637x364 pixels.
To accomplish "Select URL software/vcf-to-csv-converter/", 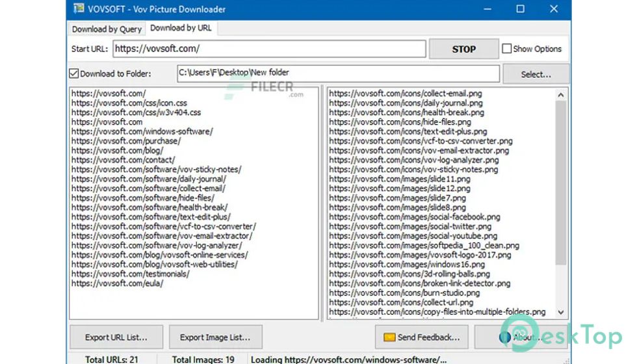I will click(x=164, y=226).
